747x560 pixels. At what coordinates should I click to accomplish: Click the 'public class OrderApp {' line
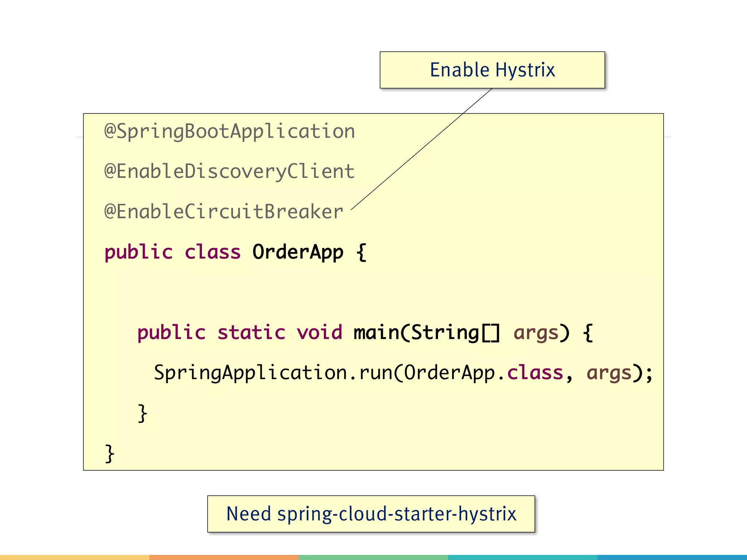(236, 252)
